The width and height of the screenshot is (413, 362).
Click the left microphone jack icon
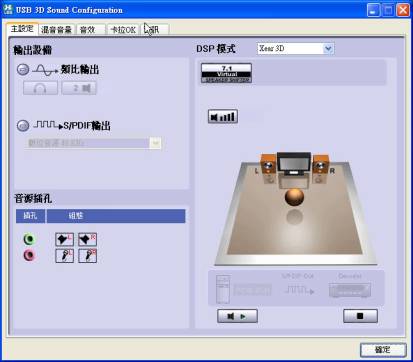64,256
